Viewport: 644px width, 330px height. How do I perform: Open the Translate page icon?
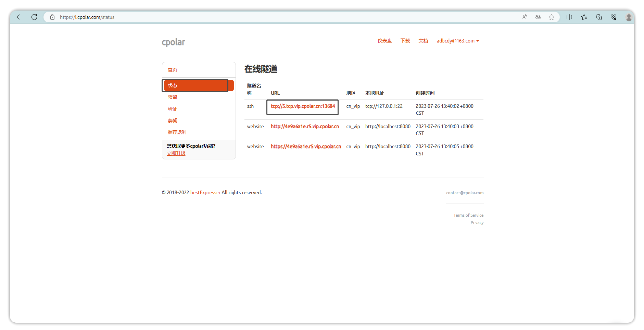(x=538, y=17)
